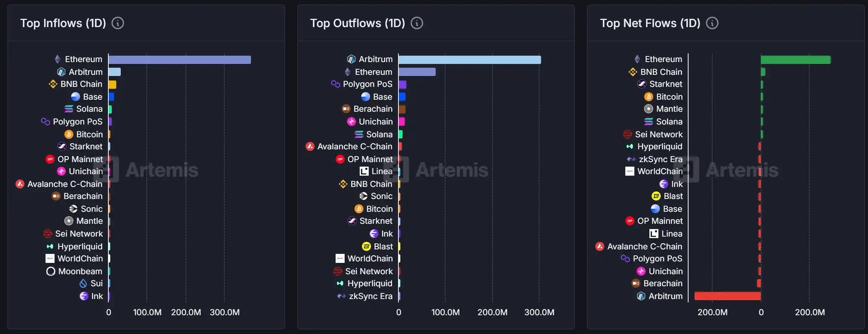Click the Ethereum bar in the outflows chart
Viewport: 868px width, 334px height.
(417, 72)
